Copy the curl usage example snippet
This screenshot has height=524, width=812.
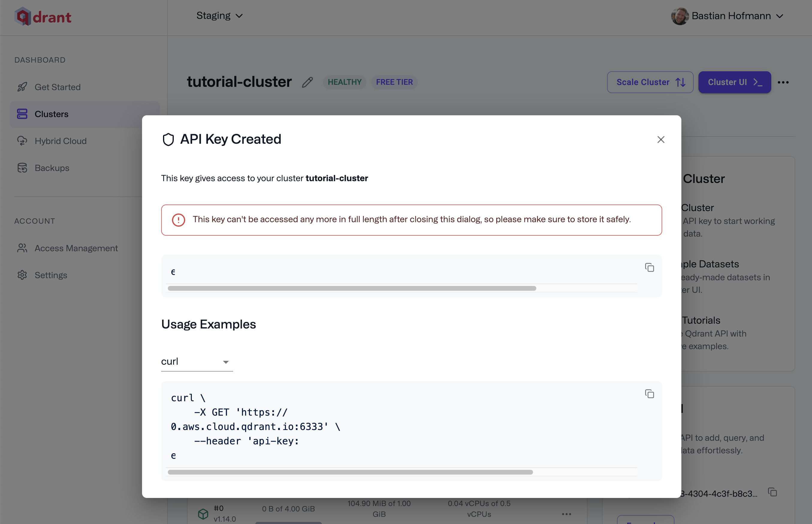[x=649, y=394]
